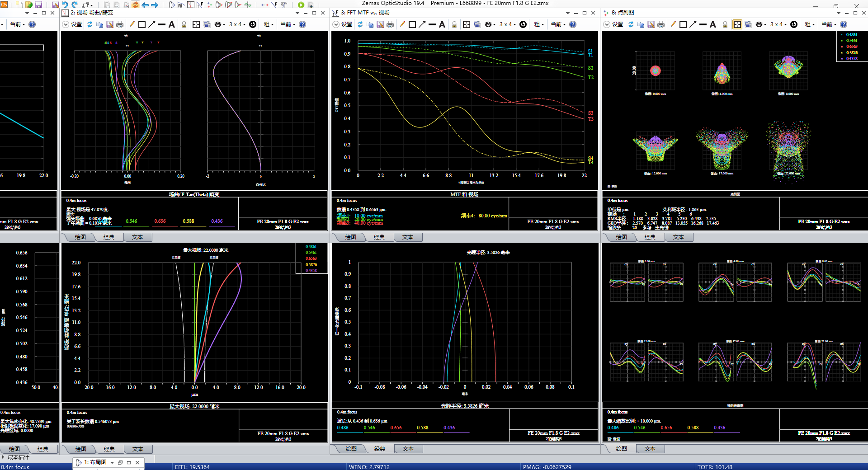Click the 1: 布局图 minimized window title

pyautogui.click(x=95, y=462)
